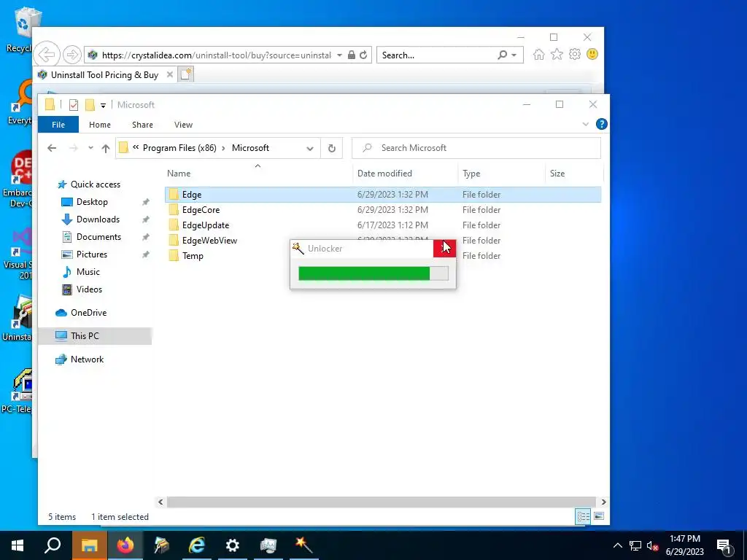Close Uninstall Tool Pricing tab
Screen dimensions: 747x560
tap(169, 75)
